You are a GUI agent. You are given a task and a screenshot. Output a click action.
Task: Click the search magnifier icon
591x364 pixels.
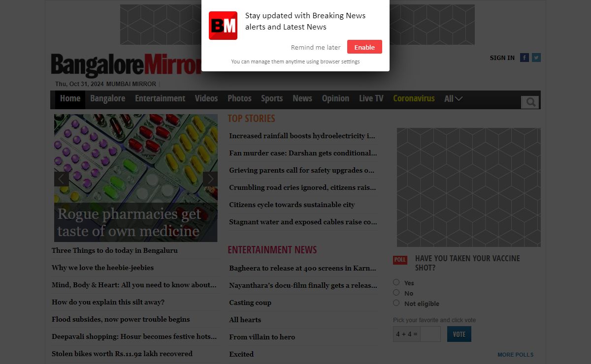[530, 102]
